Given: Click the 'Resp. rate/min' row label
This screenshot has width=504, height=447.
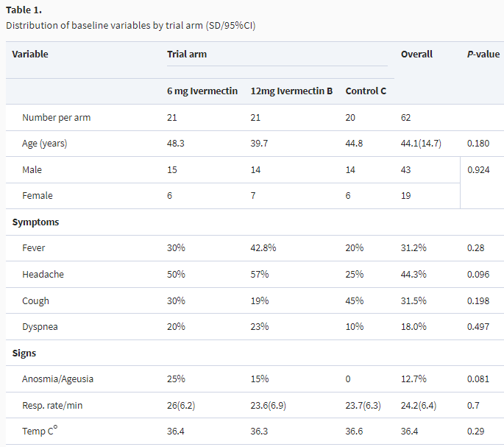Looking at the screenshot, I should pyautogui.click(x=52, y=406).
